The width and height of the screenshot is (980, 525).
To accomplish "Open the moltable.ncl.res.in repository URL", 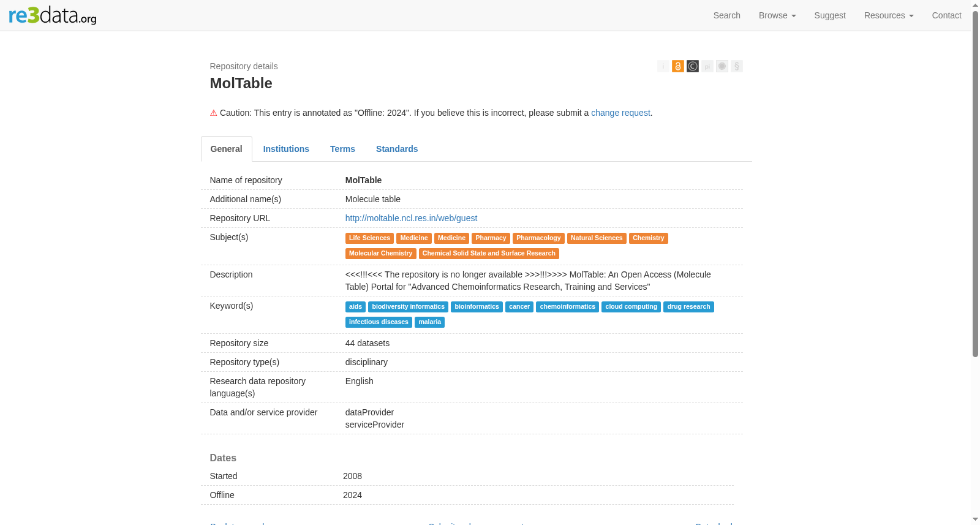I will pos(411,218).
